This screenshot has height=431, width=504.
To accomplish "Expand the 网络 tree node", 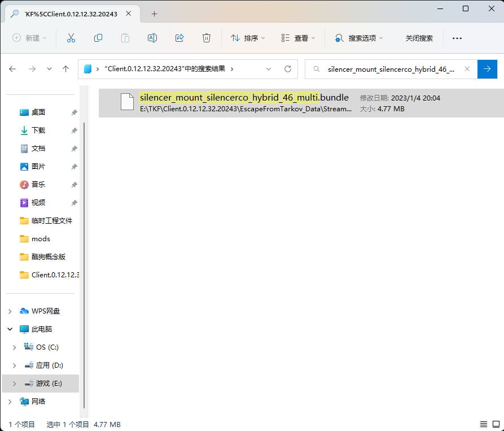I will click(x=10, y=402).
